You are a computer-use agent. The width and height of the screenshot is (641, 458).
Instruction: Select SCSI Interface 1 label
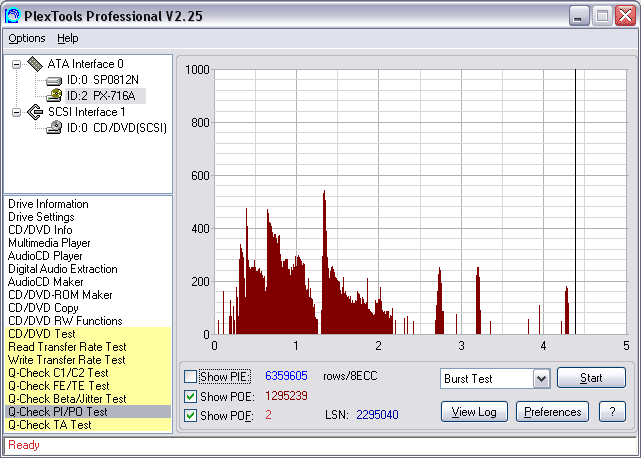[x=87, y=112]
